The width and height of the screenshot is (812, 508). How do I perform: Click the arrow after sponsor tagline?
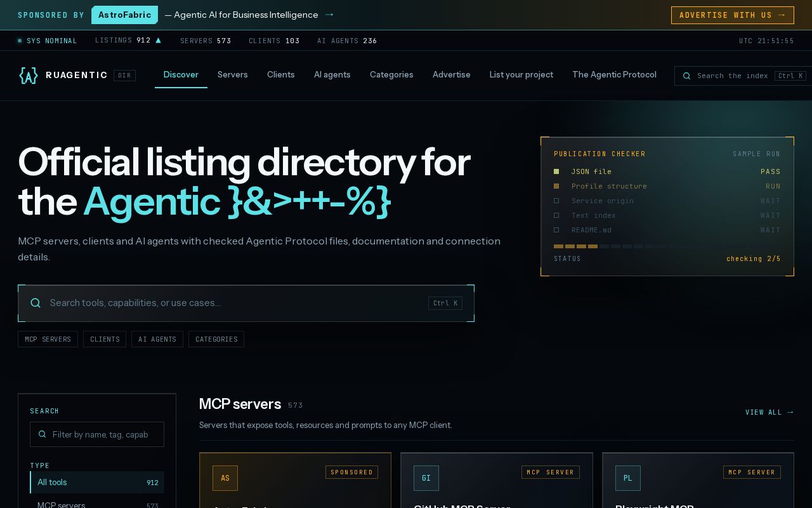point(329,15)
